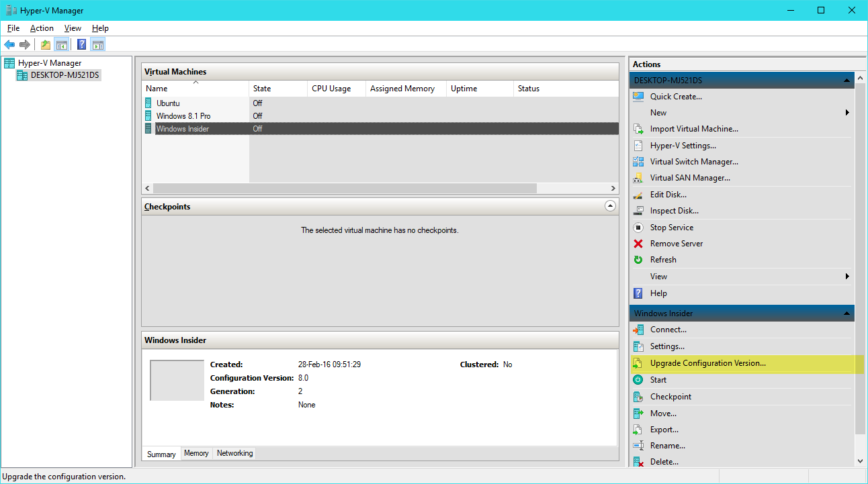Switch to the Networking tab
This screenshot has height=484, width=868.
coord(234,454)
